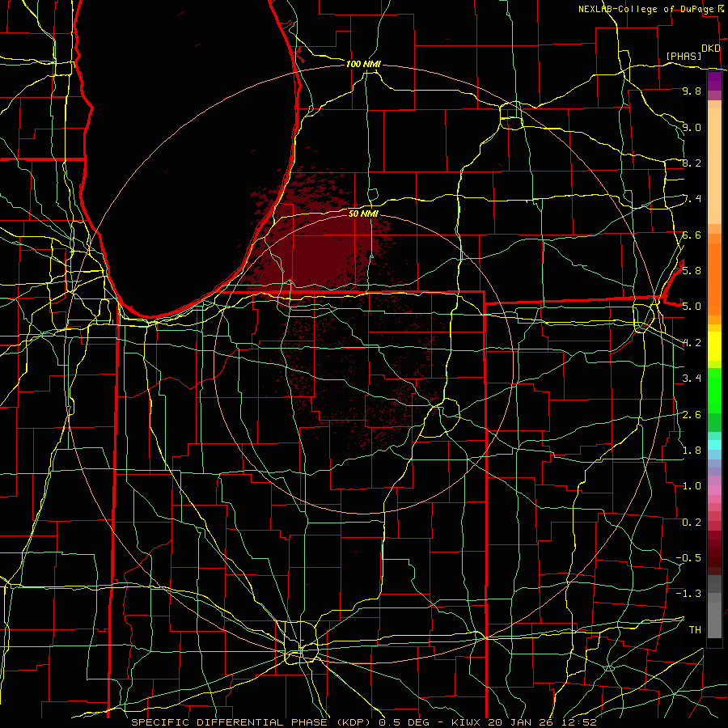The height and width of the screenshot is (728, 728).
Task: Click the 9.8 value on the color scale
Action: (692, 91)
